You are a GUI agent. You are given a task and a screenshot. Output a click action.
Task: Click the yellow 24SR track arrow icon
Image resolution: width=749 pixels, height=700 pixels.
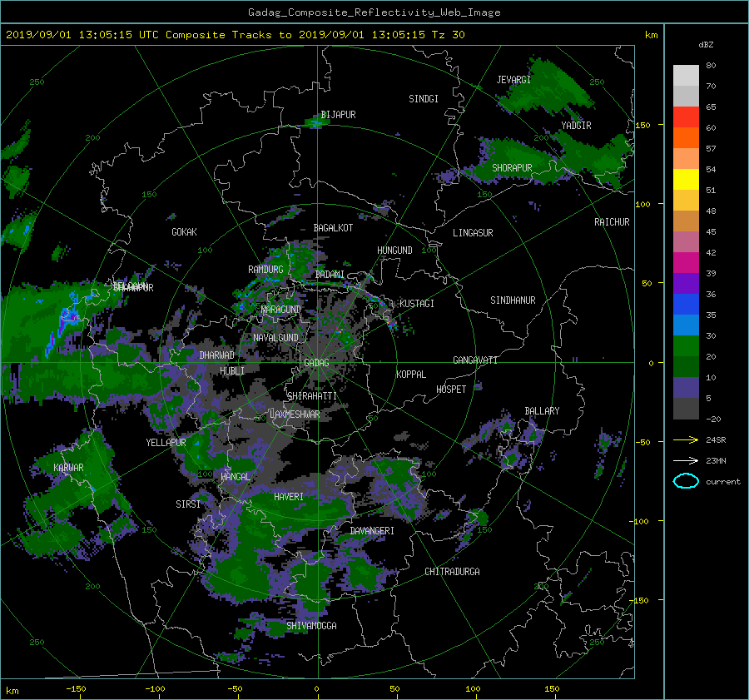pyautogui.click(x=686, y=439)
